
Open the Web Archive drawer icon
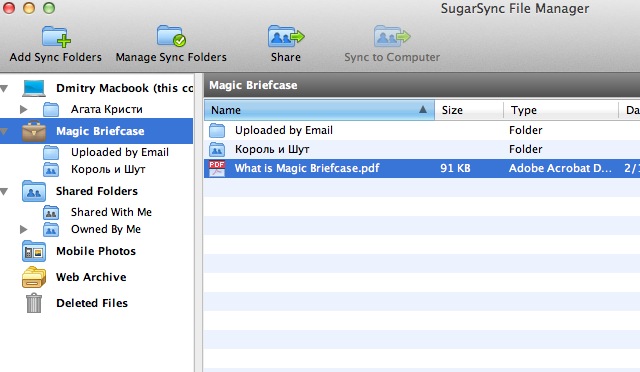pos(34,277)
